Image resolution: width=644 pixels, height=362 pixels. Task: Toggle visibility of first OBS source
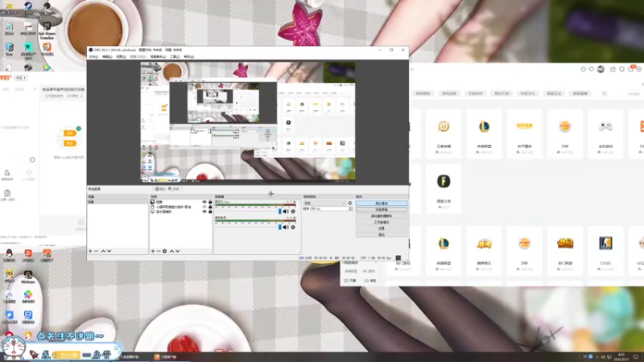[x=204, y=202]
